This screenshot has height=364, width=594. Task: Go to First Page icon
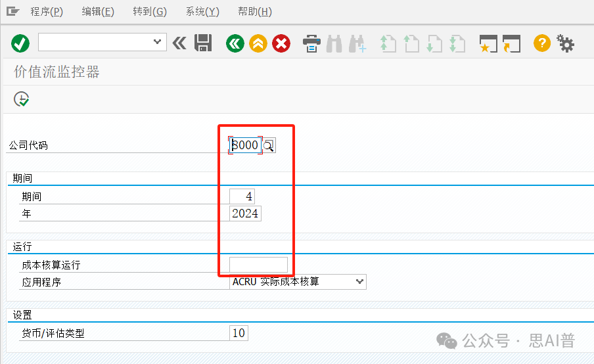(x=388, y=43)
